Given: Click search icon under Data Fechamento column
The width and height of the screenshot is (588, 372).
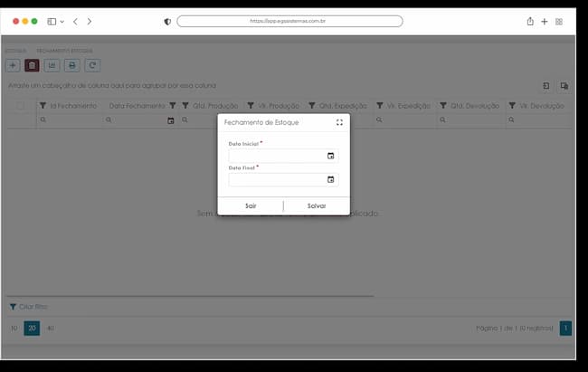Looking at the screenshot, I should [109, 119].
